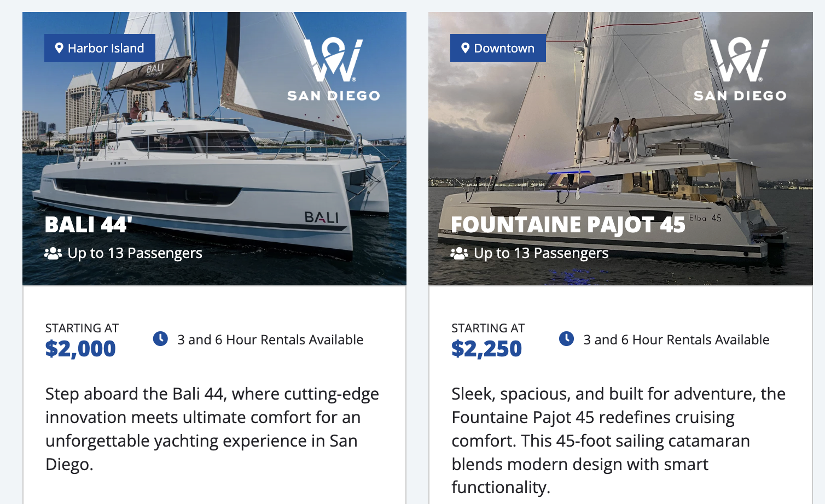Click the $2,250 starting price
The height and width of the screenshot is (504, 825).
[486, 349]
